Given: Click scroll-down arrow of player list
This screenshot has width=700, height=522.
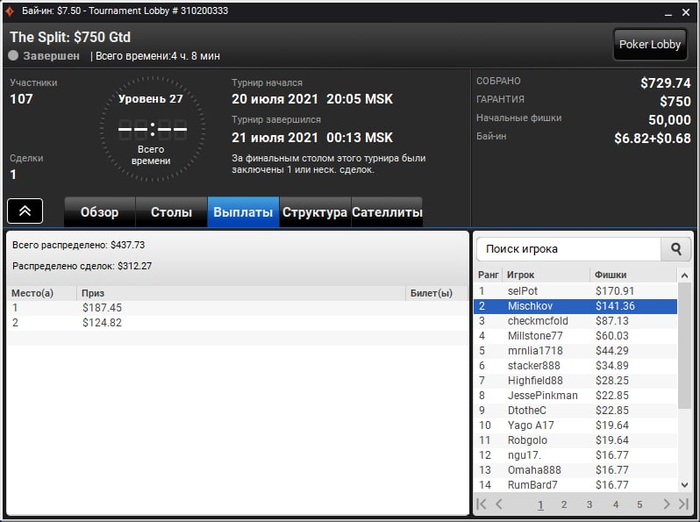Looking at the screenshot, I should click(x=684, y=485).
